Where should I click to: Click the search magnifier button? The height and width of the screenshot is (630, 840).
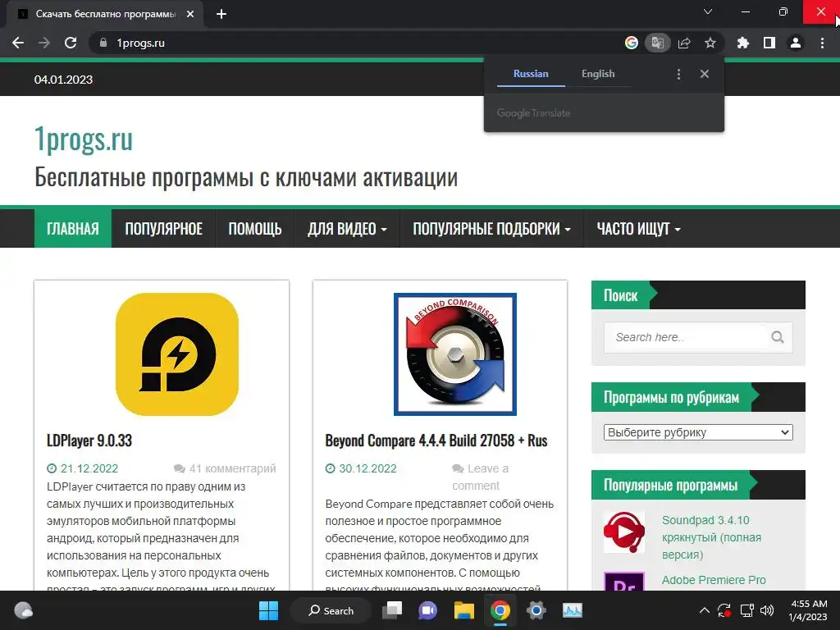(778, 337)
